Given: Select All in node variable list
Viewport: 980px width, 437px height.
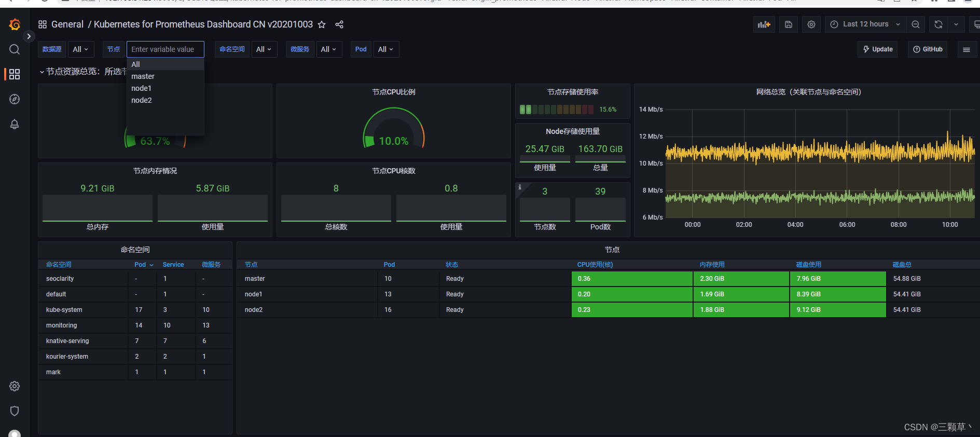Looking at the screenshot, I should coord(165,64).
